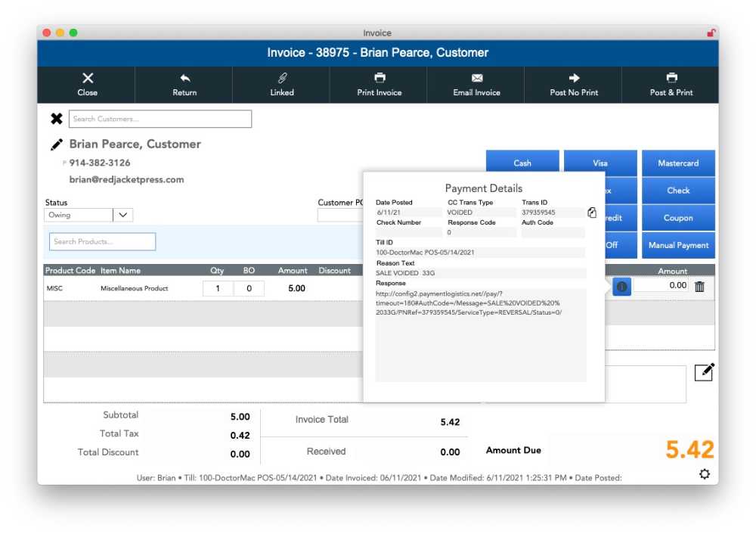Select Post No Print
The width and height of the screenshot is (756, 534).
574,84
